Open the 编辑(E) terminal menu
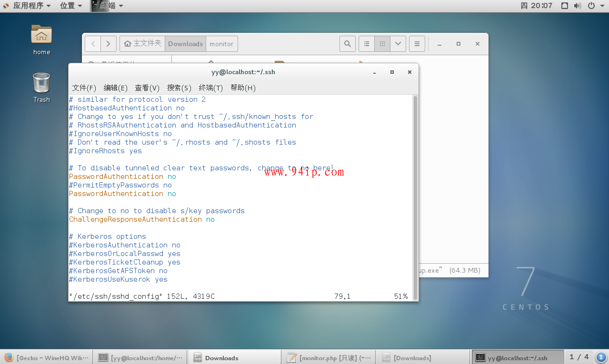Viewport: 609px width, 364px height. click(116, 88)
